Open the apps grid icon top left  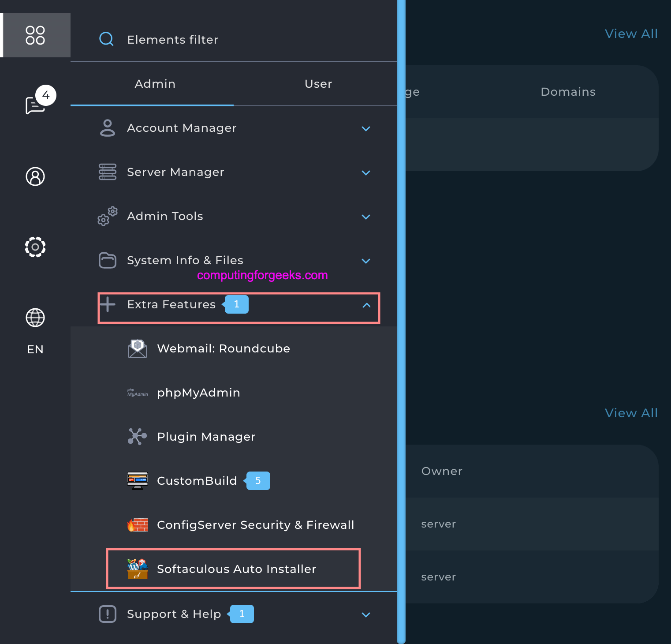coord(35,35)
